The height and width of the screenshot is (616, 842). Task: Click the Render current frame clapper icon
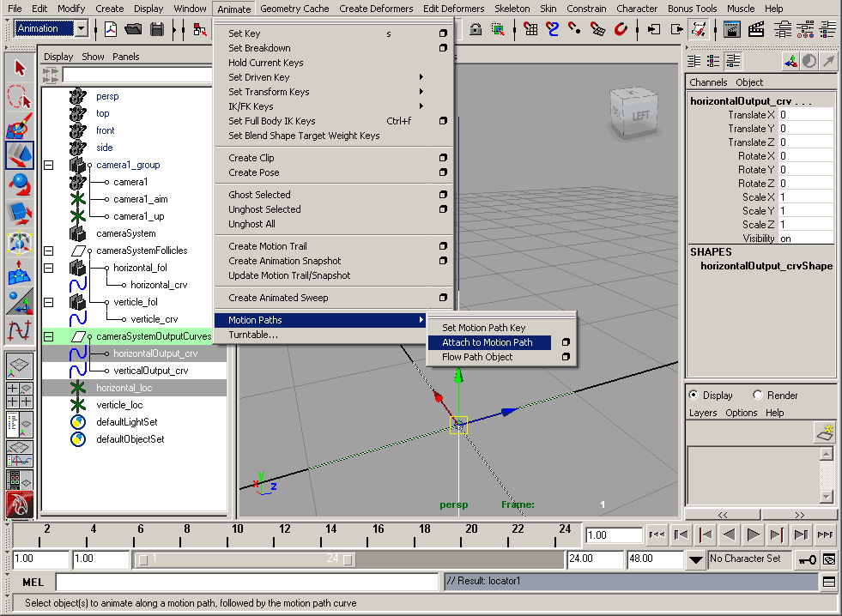click(x=731, y=29)
